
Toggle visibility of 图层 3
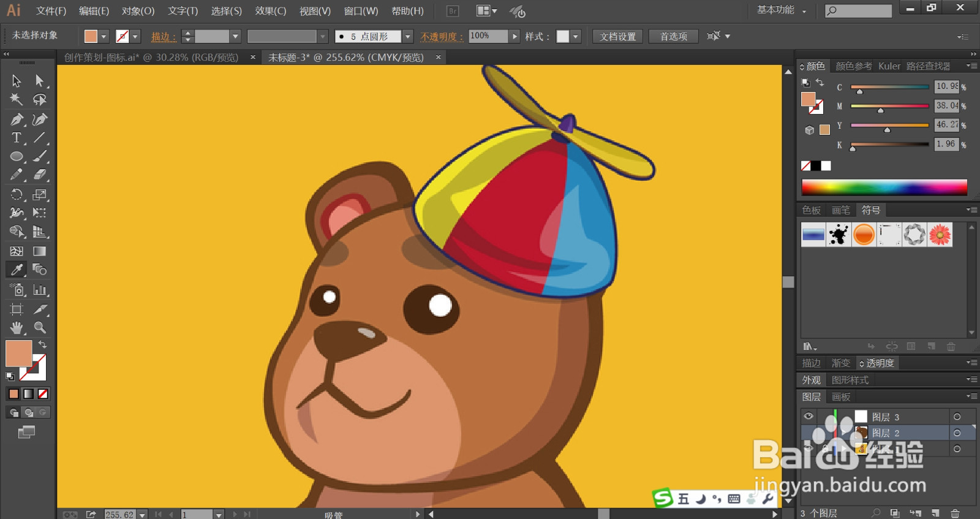point(809,417)
